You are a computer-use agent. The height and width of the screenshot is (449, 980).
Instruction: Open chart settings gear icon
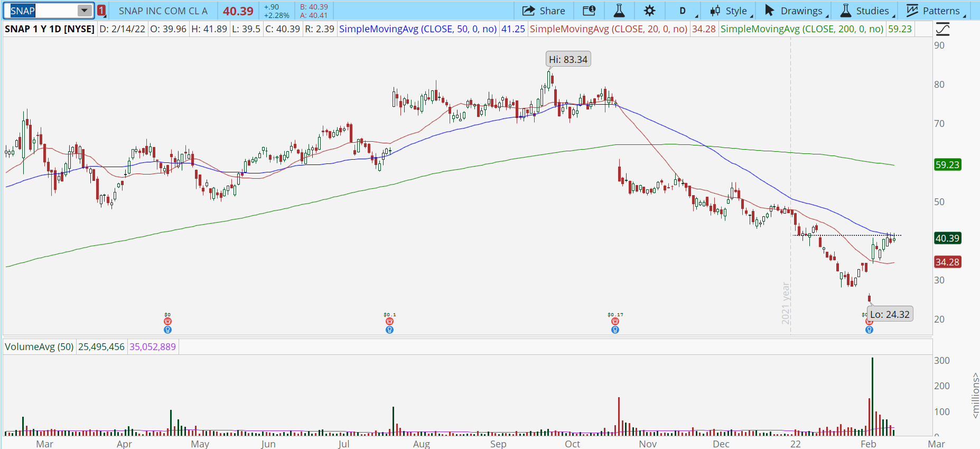point(649,11)
